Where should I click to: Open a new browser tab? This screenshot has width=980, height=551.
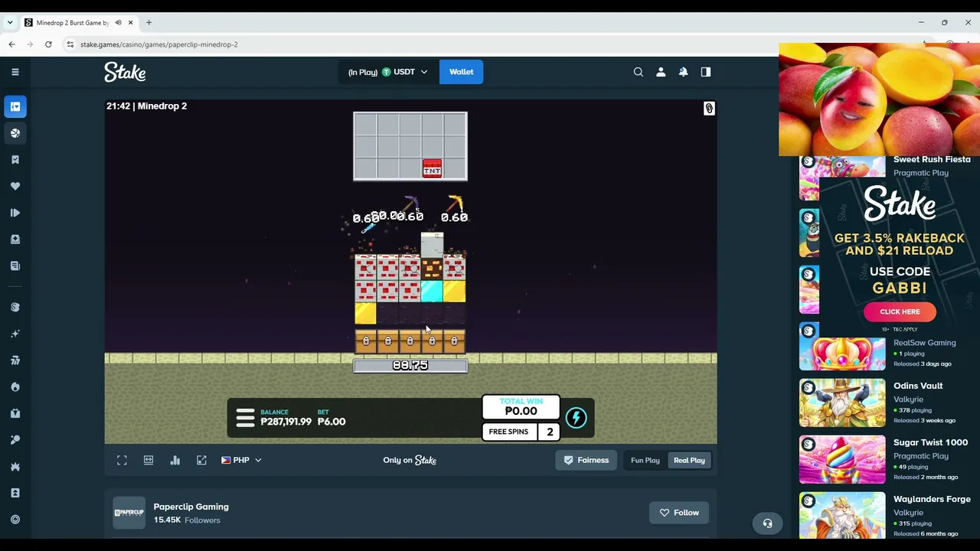[x=149, y=23]
